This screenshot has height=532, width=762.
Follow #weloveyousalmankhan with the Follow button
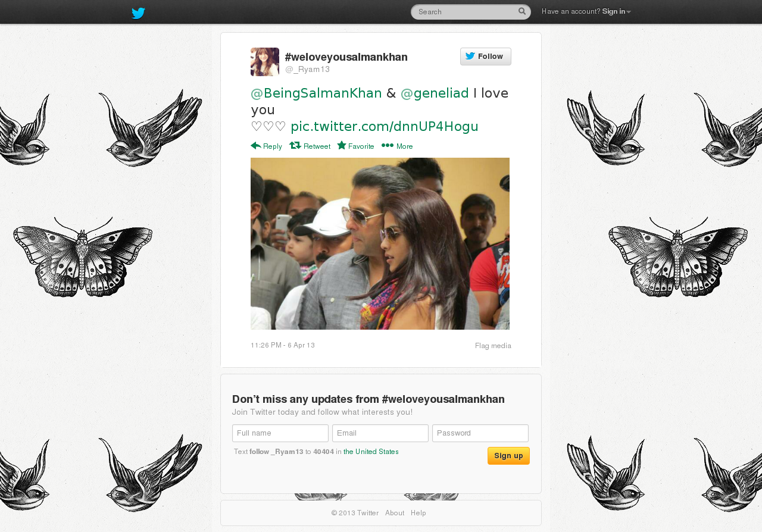[x=486, y=57]
